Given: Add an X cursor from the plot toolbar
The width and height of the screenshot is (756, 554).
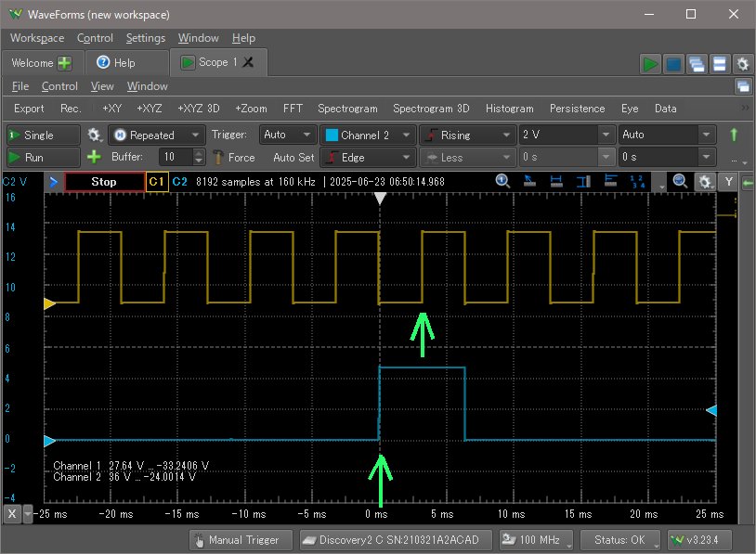Looking at the screenshot, I should pos(556,181).
